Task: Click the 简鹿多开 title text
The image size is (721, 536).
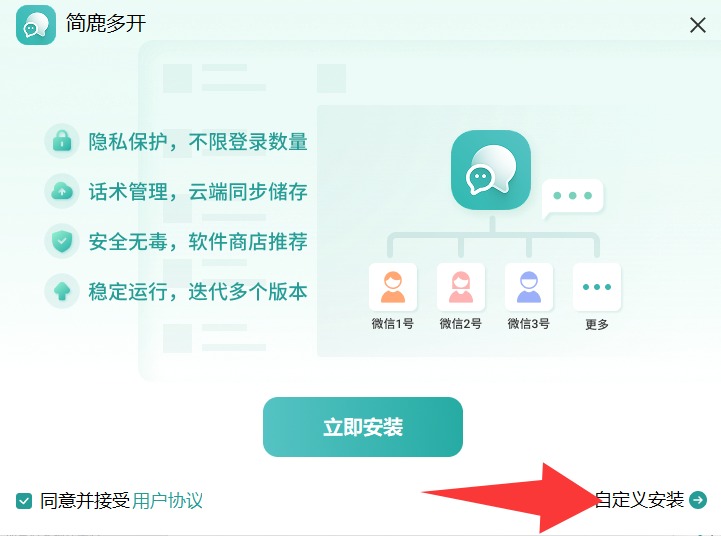Action: [x=106, y=23]
